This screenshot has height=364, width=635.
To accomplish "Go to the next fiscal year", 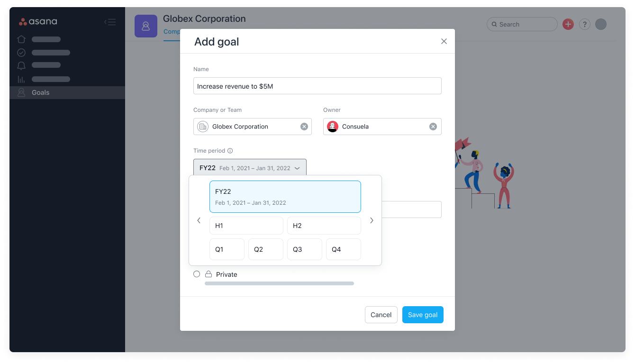I will pyautogui.click(x=372, y=220).
